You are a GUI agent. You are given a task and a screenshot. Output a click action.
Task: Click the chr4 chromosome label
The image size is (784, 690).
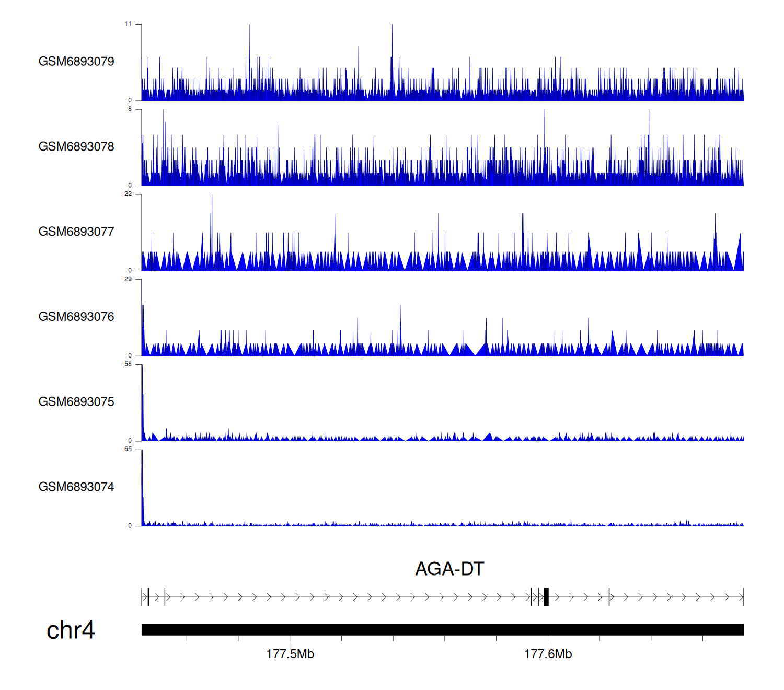(71, 630)
